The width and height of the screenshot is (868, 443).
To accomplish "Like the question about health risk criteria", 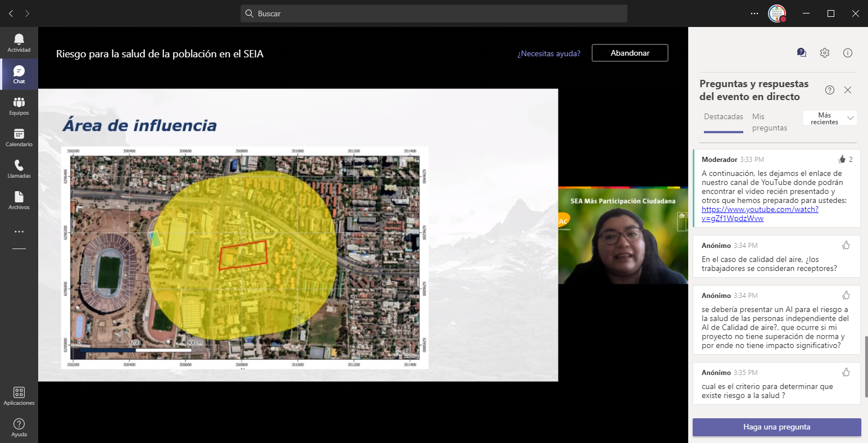I will point(846,372).
